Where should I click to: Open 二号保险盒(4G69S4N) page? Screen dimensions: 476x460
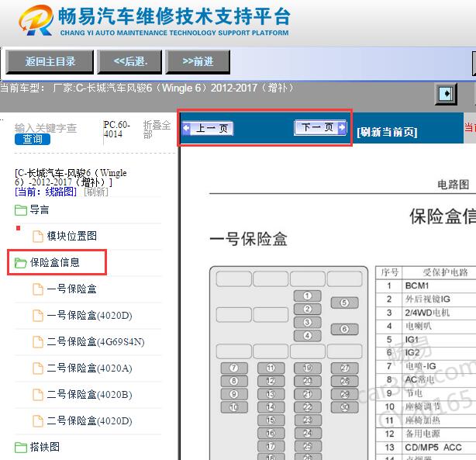pos(95,342)
